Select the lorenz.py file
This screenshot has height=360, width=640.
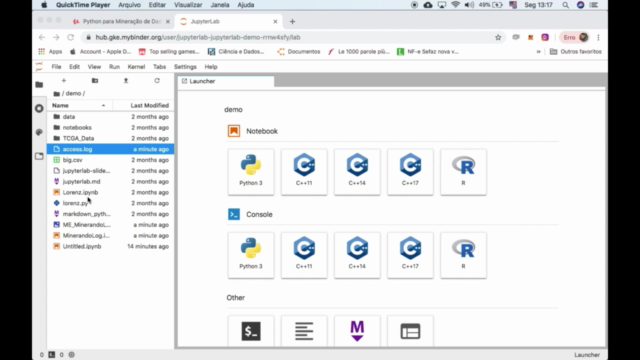(x=110, y=203)
